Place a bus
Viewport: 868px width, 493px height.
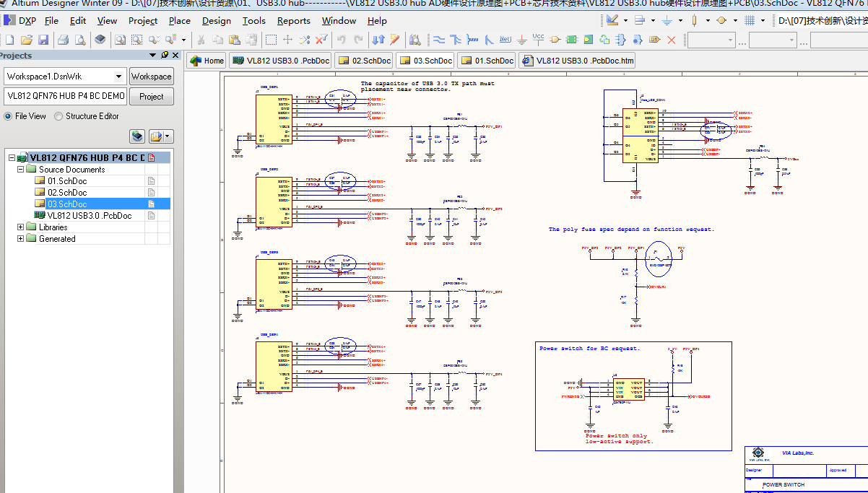(455, 40)
